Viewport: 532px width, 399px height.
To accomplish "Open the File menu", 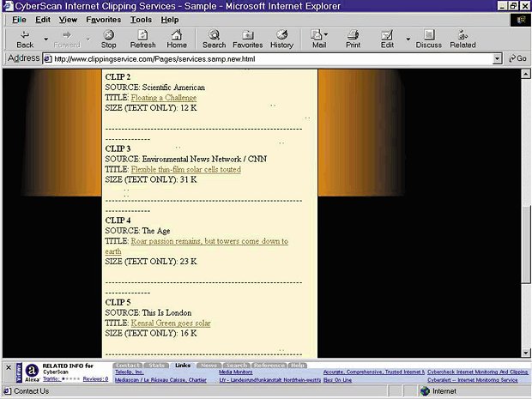I will tap(19, 20).
